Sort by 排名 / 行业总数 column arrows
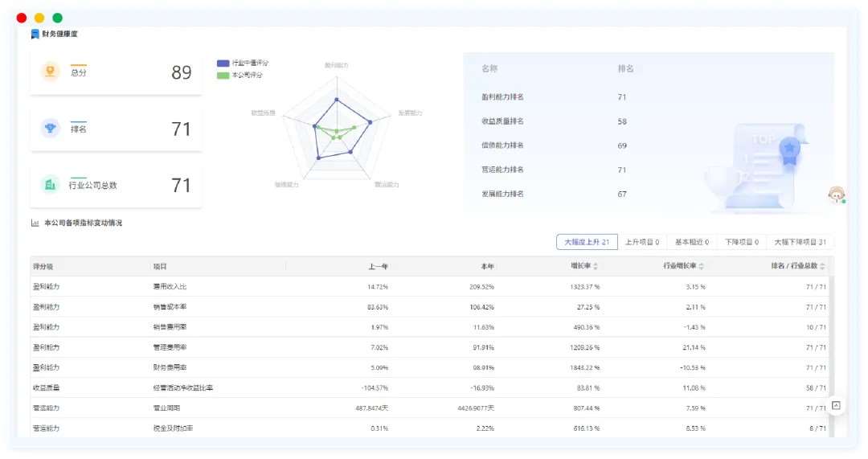The image size is (868, 459). (x=822, y=267)
